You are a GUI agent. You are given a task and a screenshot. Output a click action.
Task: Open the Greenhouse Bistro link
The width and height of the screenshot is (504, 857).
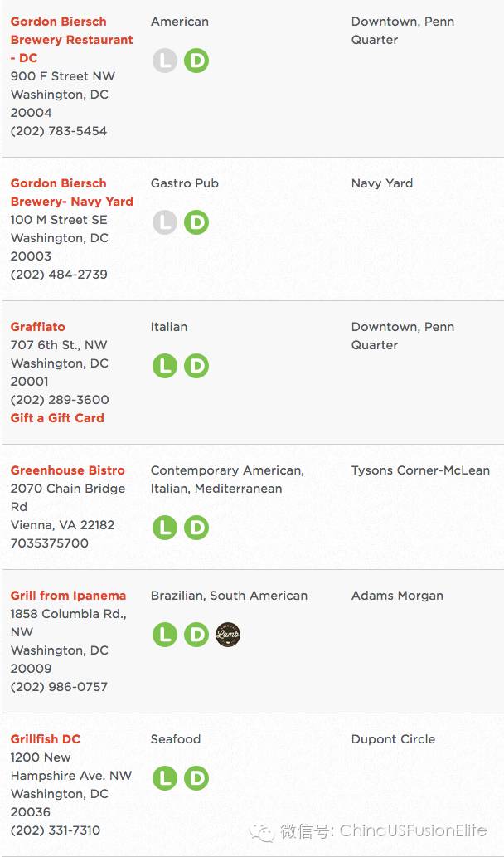point(68,470)
